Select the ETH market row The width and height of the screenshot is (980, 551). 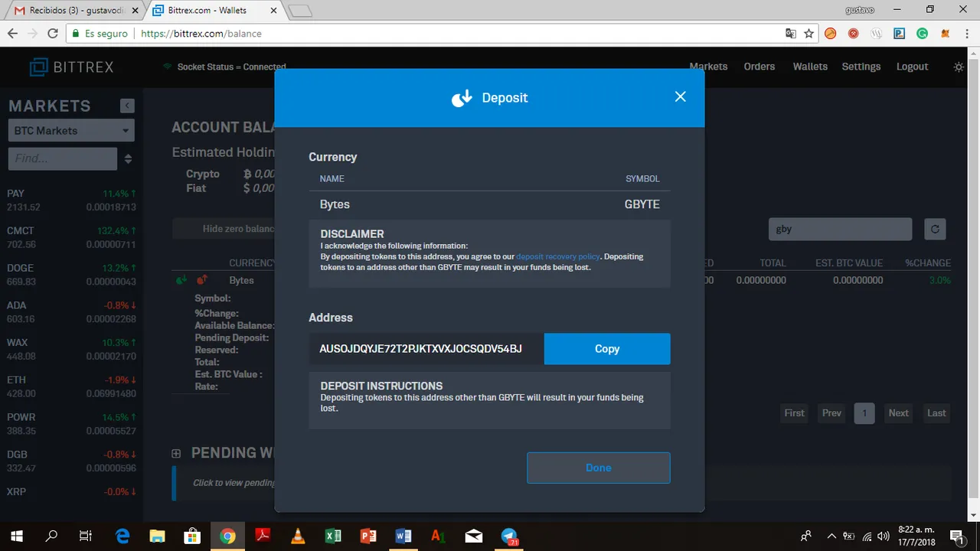pyautogui.click(x=71, y=386)
